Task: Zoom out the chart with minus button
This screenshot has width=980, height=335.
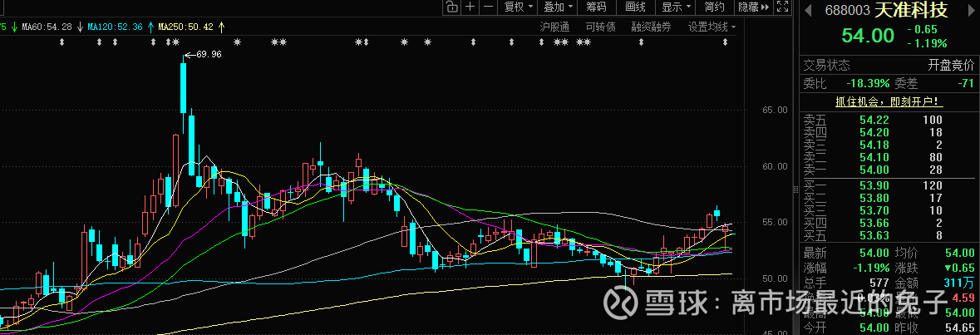Action: click(x=489, y=7)
